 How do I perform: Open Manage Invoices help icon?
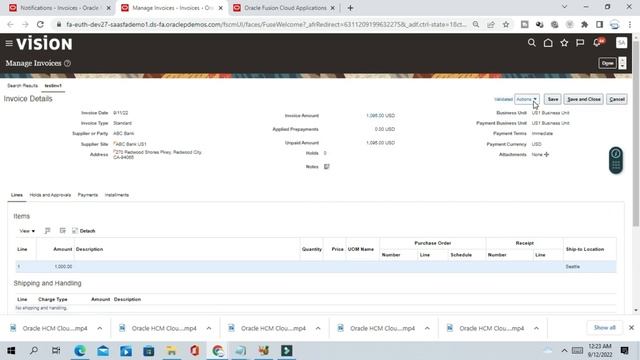[x=67, y=63]
